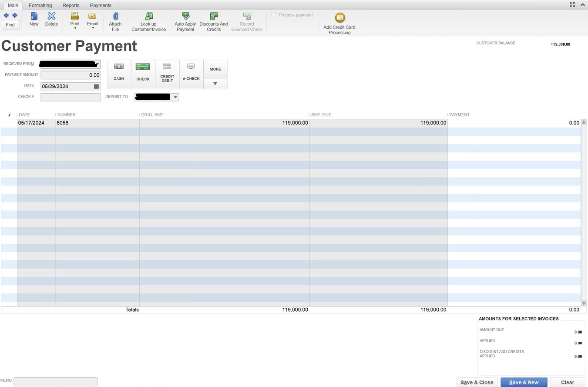Expand the Print dropdown arrow
Image resolution: width=588 pixels, height=387 pixels.
[75, 28]
